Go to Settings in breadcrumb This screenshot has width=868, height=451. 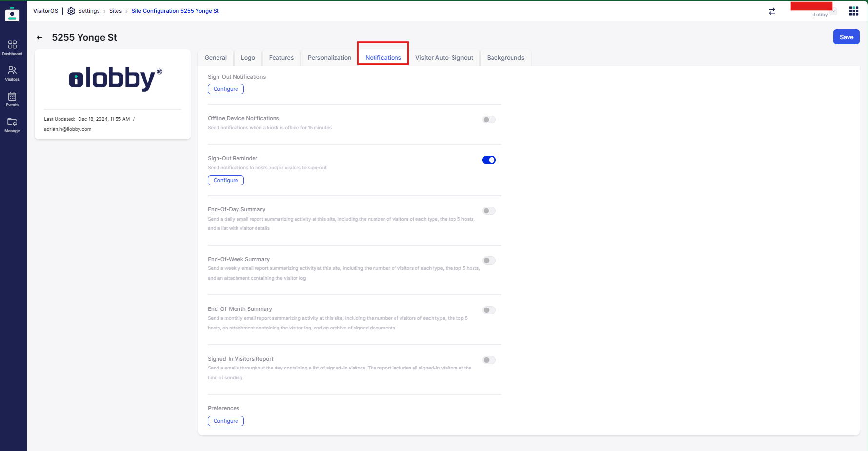tap(89, 11)
